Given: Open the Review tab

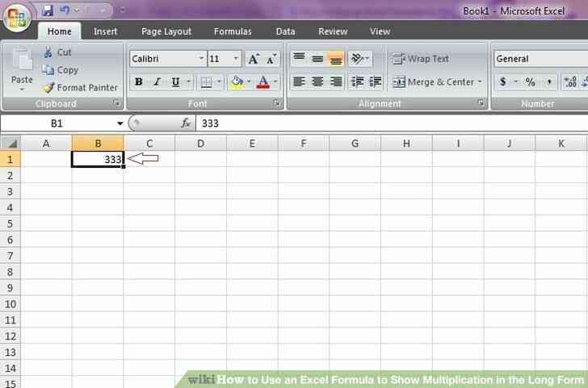Looking at the screenshot, I should 333,31.
